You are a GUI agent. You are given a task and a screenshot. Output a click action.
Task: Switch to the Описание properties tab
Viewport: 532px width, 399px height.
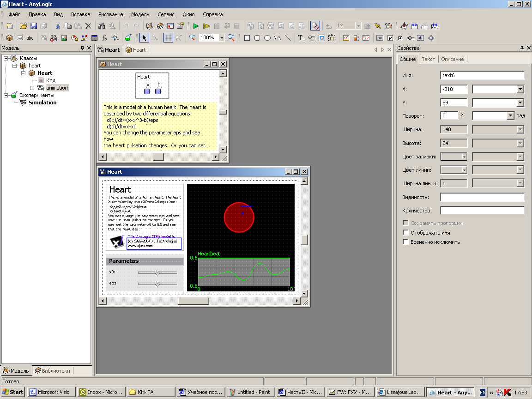[x=452, y=59]
